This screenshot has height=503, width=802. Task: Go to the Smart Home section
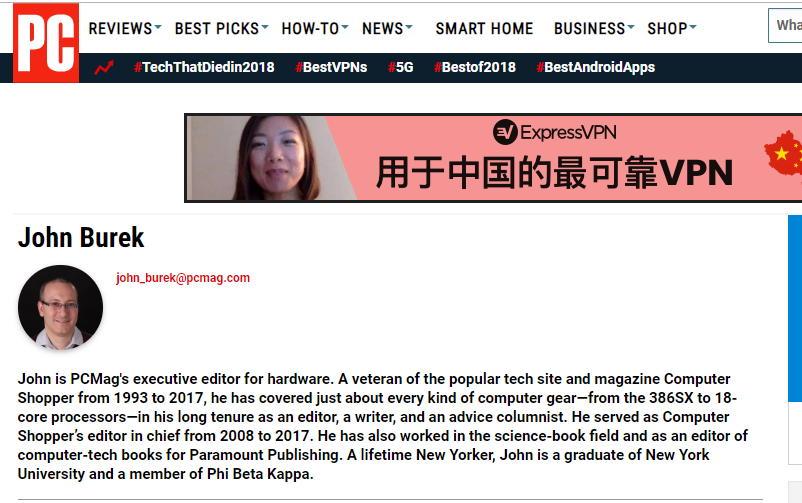coord(484,28)
